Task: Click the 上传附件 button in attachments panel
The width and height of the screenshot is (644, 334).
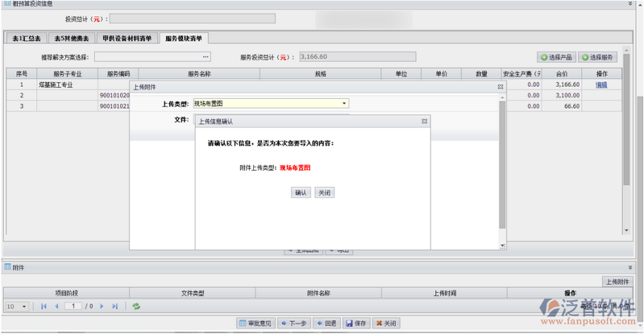Action: coord(617,281)
